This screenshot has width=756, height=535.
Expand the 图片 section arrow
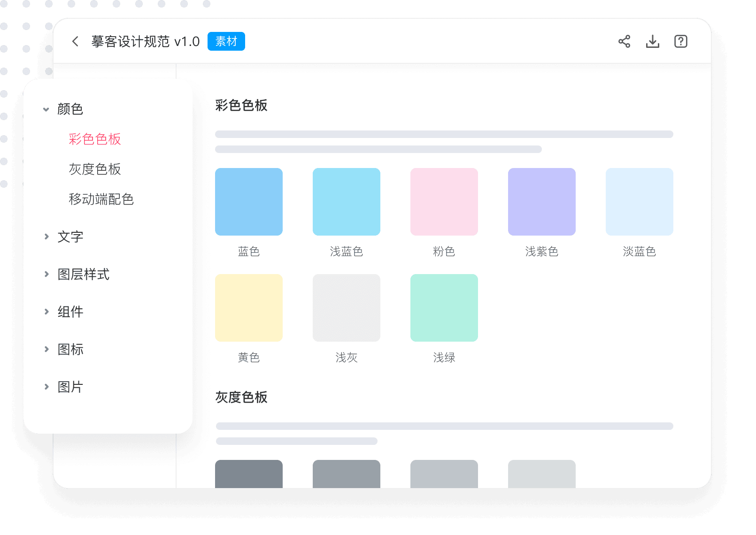[46, 387]
